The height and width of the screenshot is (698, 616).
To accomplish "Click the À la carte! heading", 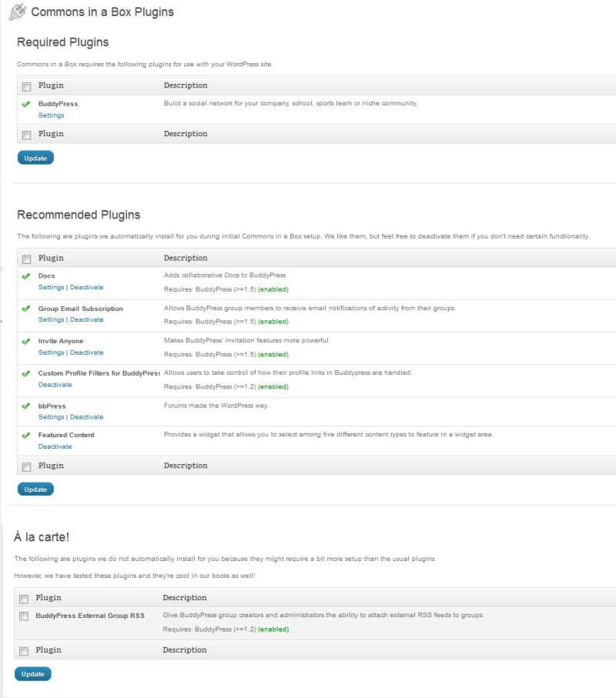I will pos(42,537).
